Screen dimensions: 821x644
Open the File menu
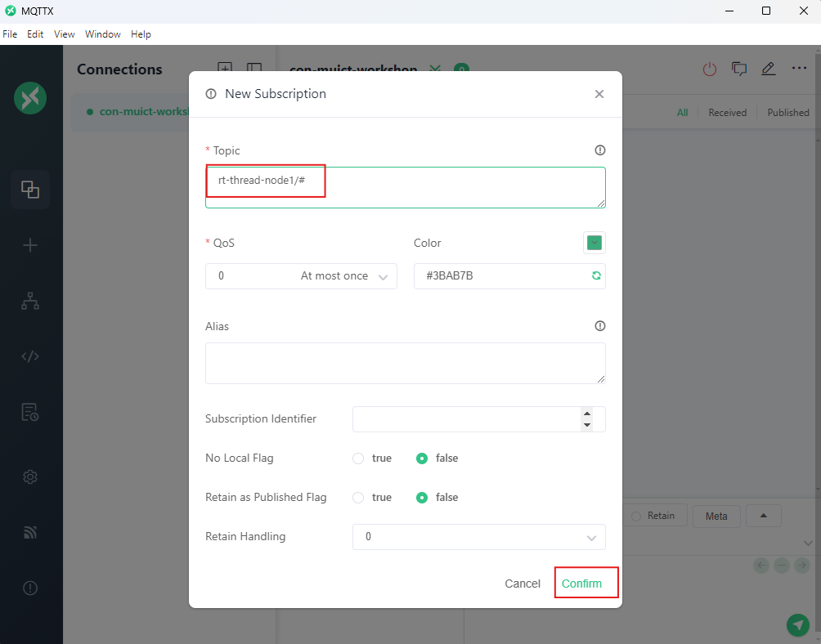[x=10, y=34]
